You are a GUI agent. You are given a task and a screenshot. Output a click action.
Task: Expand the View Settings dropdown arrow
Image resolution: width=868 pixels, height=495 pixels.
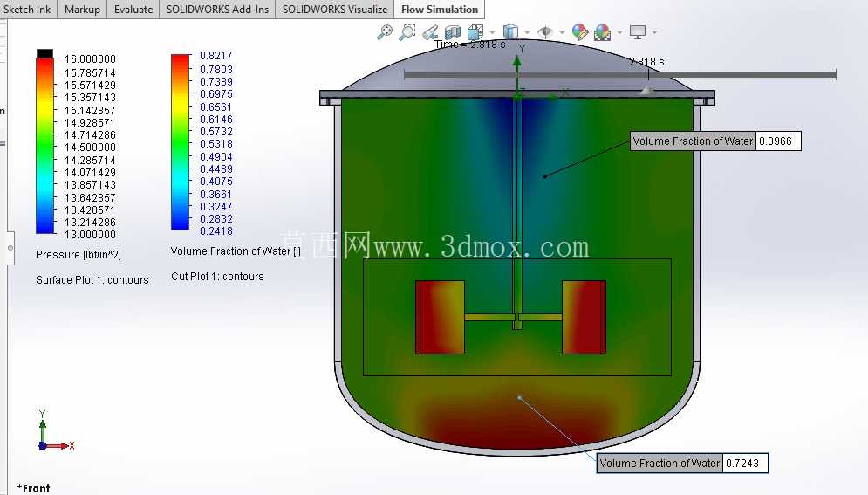click(654, 32)
